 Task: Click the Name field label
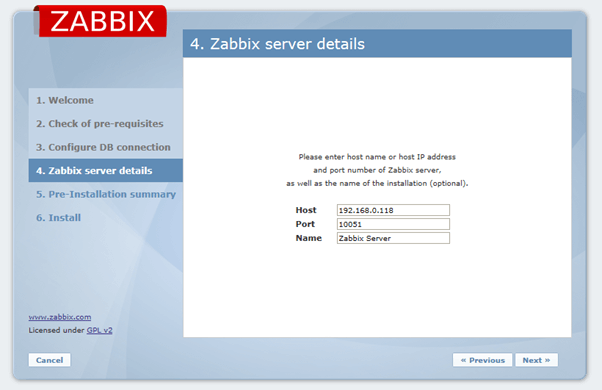click(309, 238)
